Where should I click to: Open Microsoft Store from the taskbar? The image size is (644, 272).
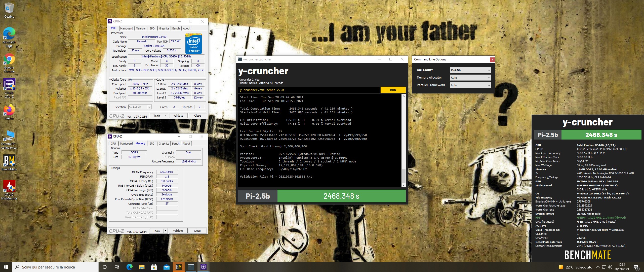point(154,267)
